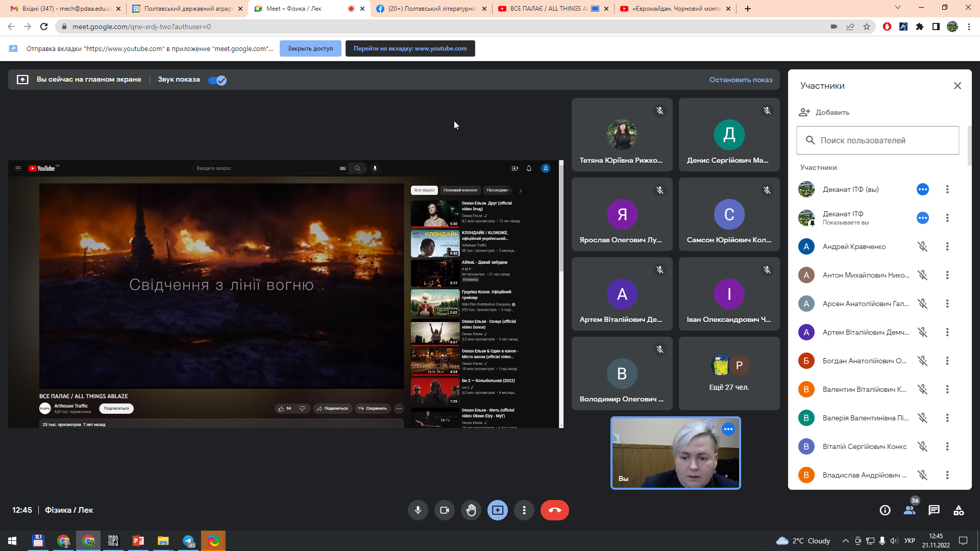Open notification center in taskbar
980x551 pixels.
963,541
